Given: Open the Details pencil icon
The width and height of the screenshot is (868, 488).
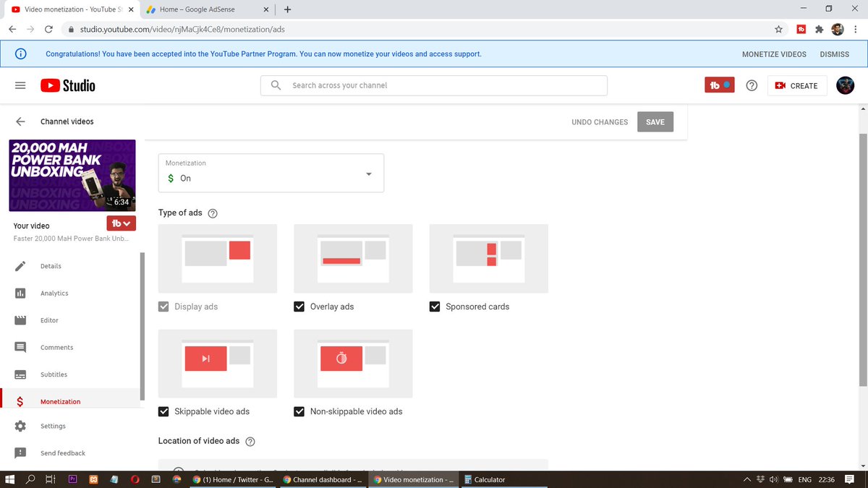Looking at the screenshot, I should (x=20, y=266).
